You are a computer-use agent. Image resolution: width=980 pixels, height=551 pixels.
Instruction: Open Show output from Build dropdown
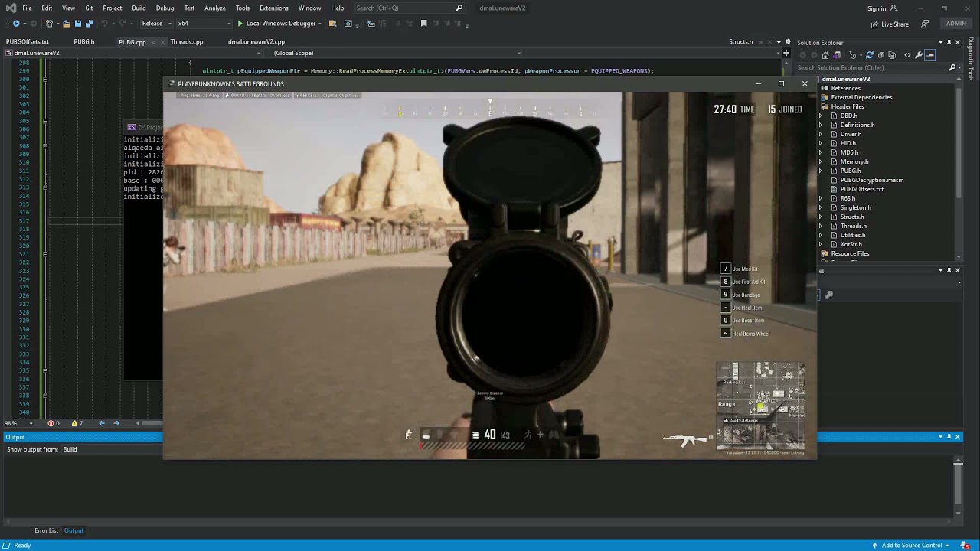pyautogui.click(x=111, y=449)
